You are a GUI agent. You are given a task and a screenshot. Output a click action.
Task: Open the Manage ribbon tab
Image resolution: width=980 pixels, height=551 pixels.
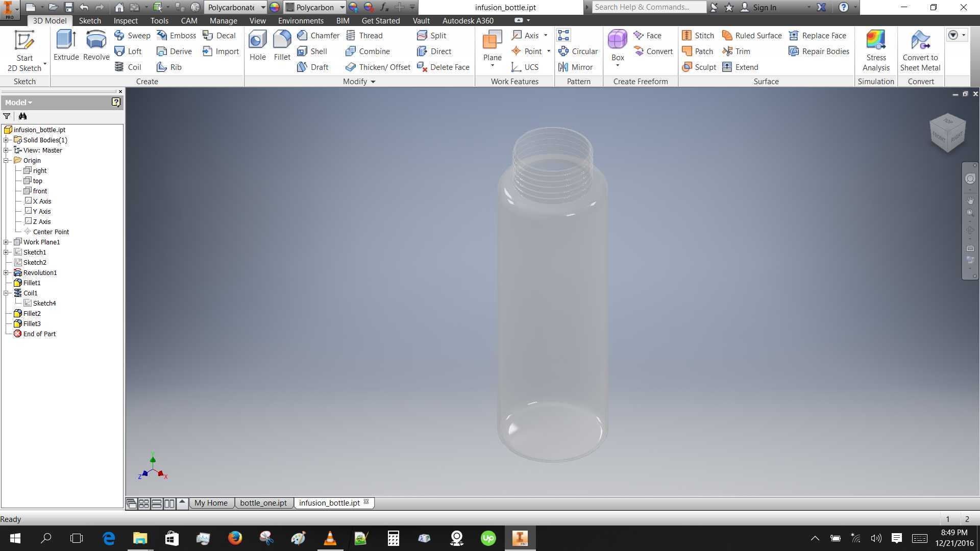tap(224, 20)
